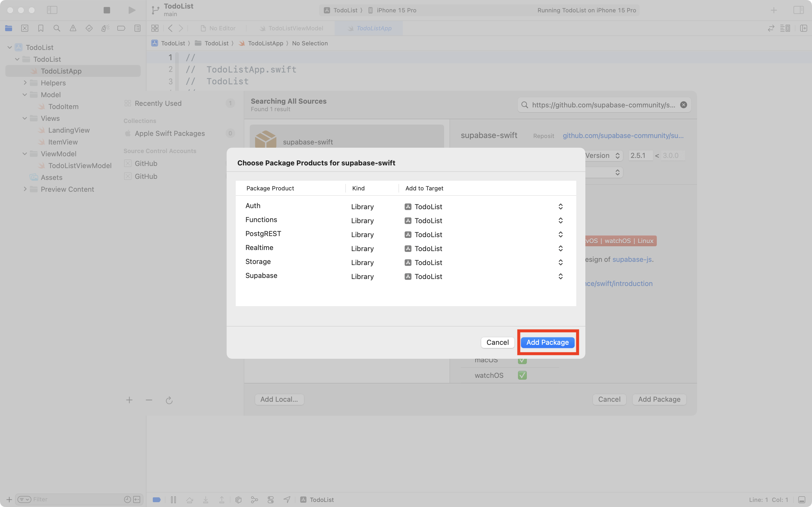Show the Bookmark navigator
Screen dimensions: 812x507
pos(41,28)
